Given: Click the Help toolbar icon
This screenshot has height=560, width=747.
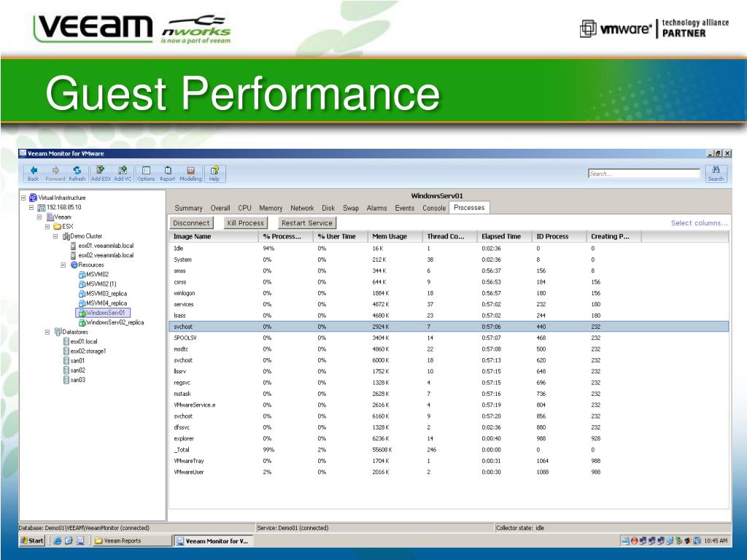Looking at the screenshot, I should coord(214,174).
